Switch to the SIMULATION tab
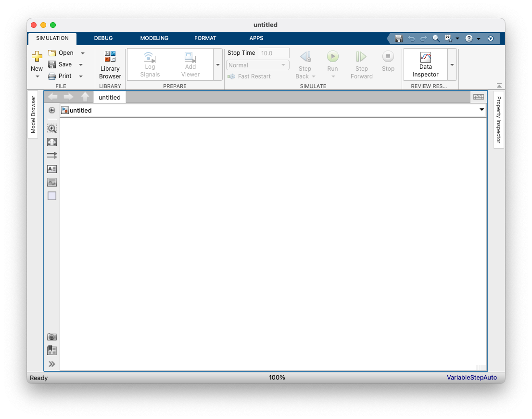532x419 pixels. 52,38
